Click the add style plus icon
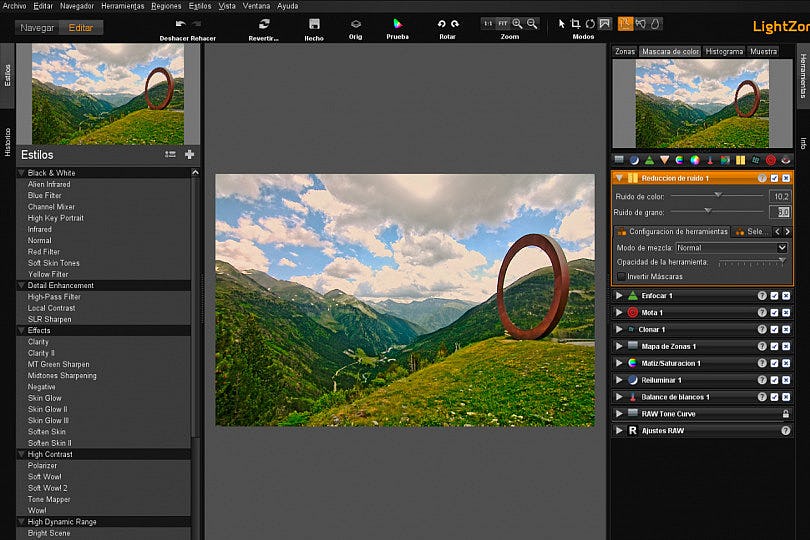The height and width of the screenshot is (540, 810). [x=189, y=155]
